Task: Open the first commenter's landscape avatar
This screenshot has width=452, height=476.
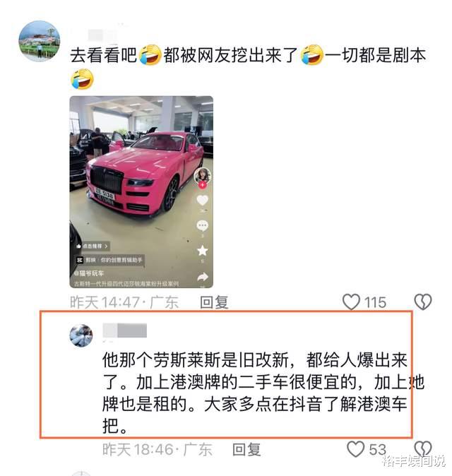Action: (40, 41)
